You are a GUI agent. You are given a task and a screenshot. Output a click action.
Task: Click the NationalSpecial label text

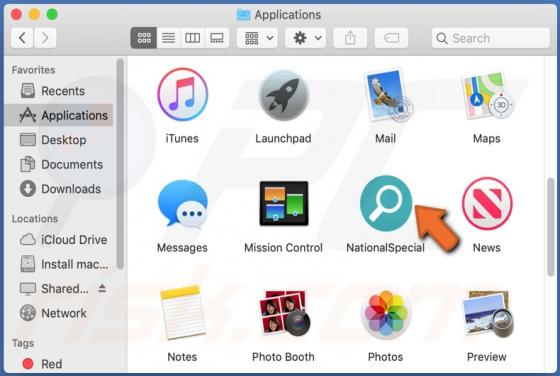pos(385,248)
